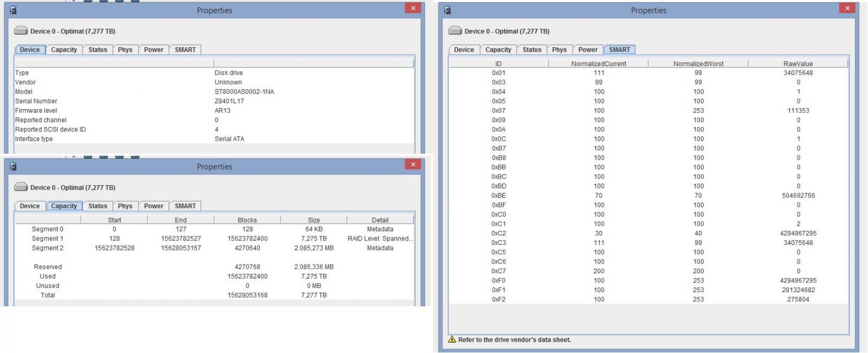Viewport: 868px width, 353px height.
Task: Click the raw value 504692766
Action: (798, 196)
